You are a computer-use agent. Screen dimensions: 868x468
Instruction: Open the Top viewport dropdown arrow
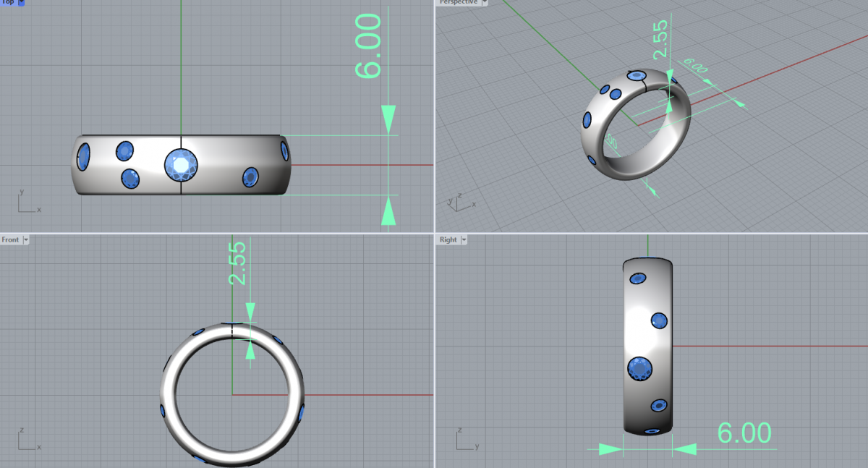click(21, 2)
